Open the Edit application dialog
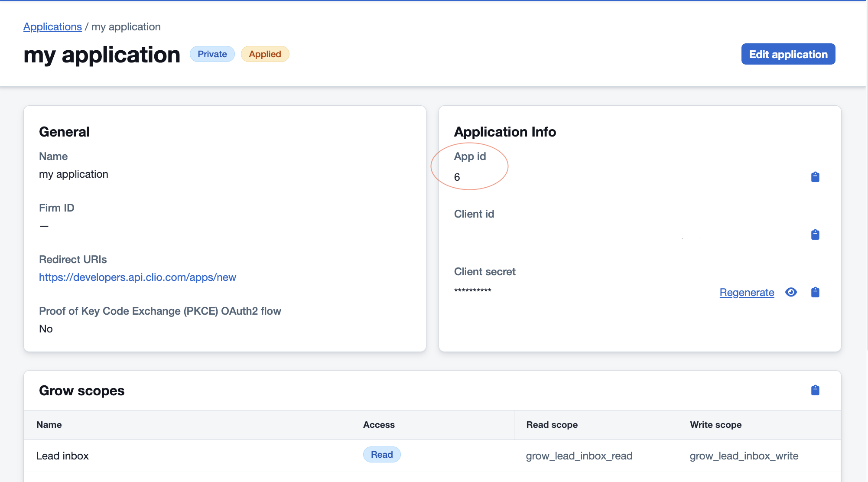Viewport: 868px width, 482px height. pos(788,54)
